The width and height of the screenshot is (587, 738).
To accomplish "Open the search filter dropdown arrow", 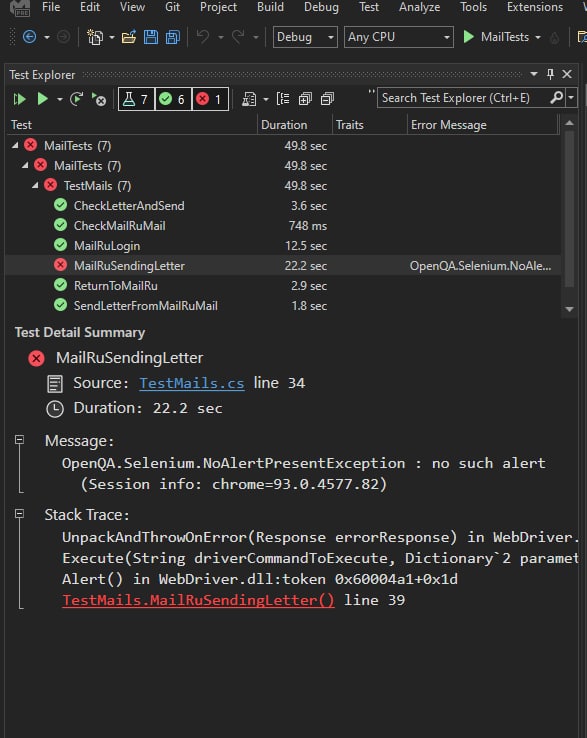I will (x=571, y=98).
